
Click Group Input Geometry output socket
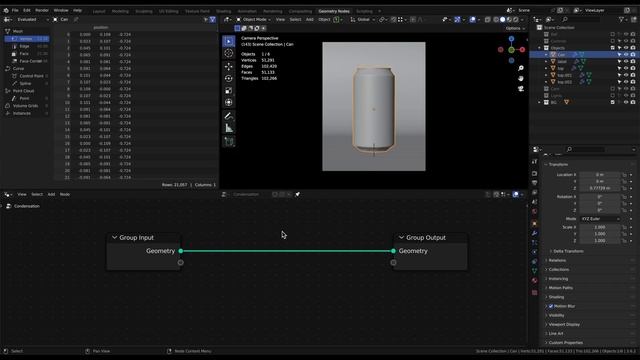click(181, 251)
